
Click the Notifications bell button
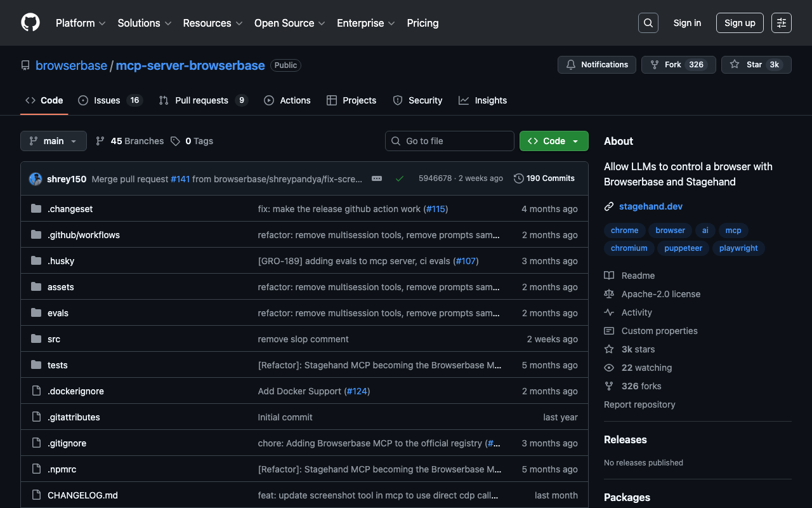point(596,65)
